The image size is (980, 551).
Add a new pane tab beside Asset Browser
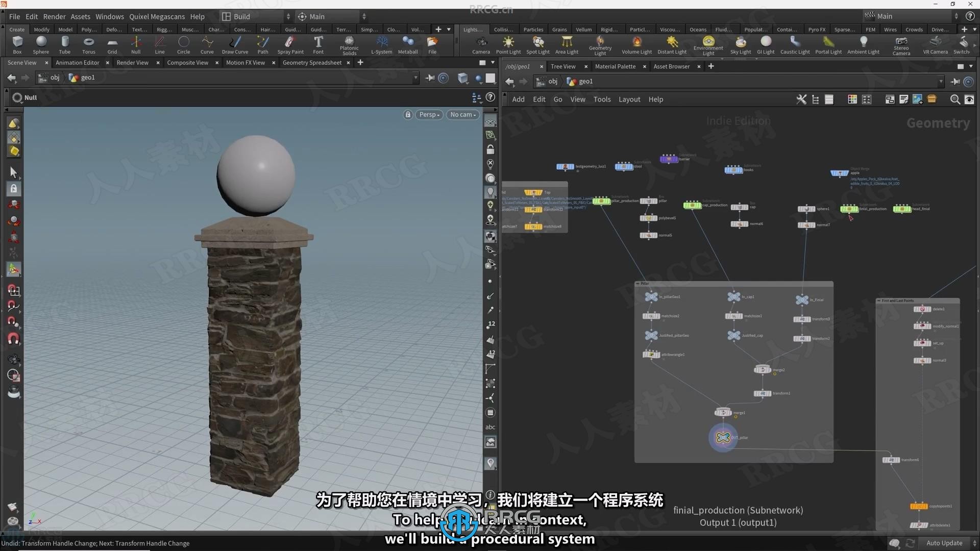(x=711, y=66)
